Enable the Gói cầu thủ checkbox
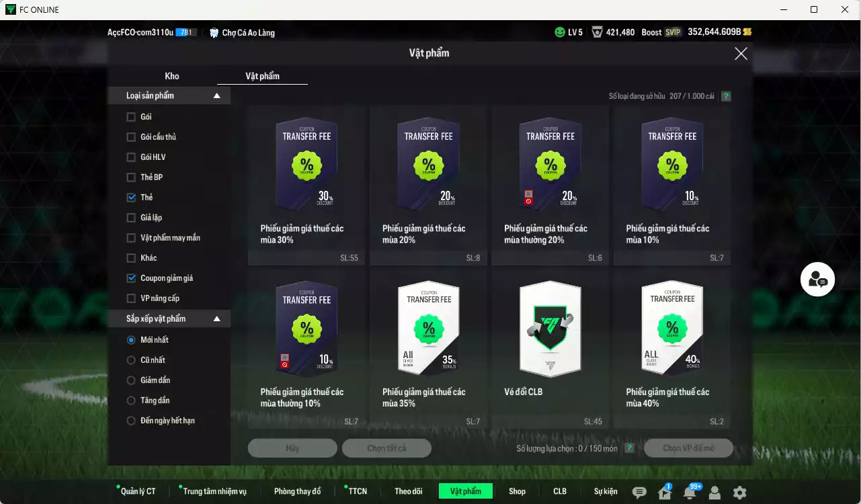This screenshot has width=861, height=504. pos(131,137)
